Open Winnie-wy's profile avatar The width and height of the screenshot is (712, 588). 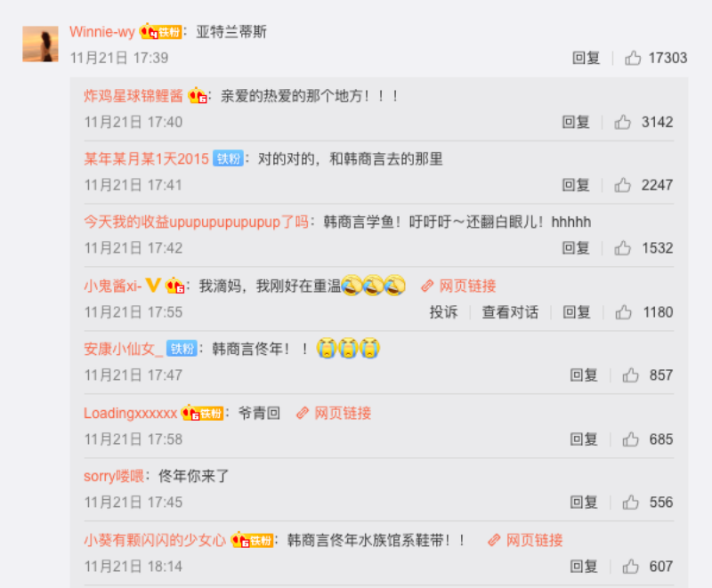tap(40, 44)
